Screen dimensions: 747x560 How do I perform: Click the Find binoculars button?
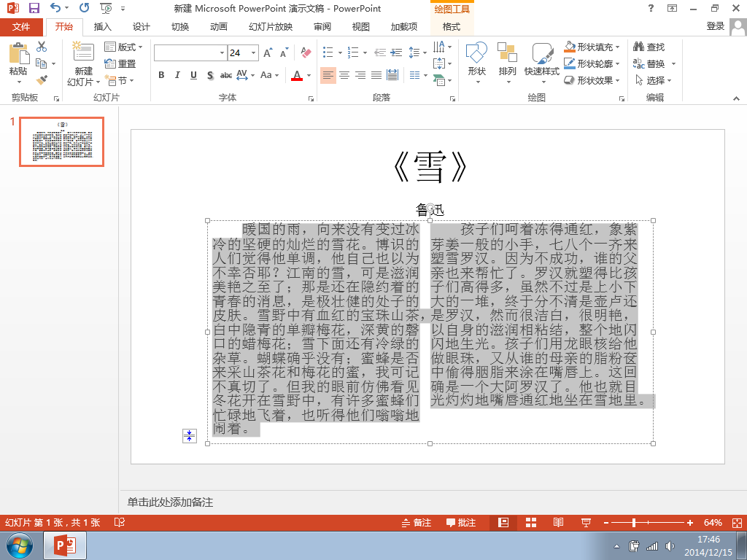(x=649, y=47)
